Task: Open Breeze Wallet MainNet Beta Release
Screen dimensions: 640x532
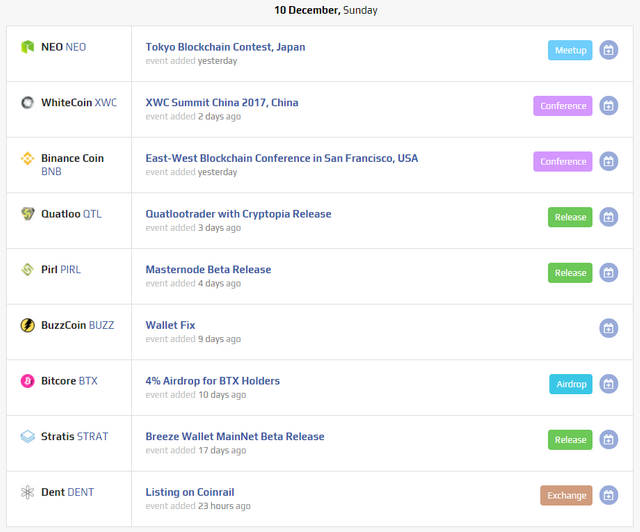Action: (x=235, y=436)
